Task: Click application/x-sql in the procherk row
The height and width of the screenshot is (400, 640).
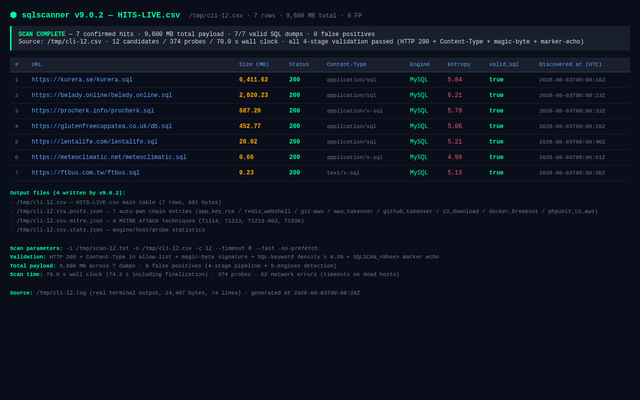Action: point(354,111)
